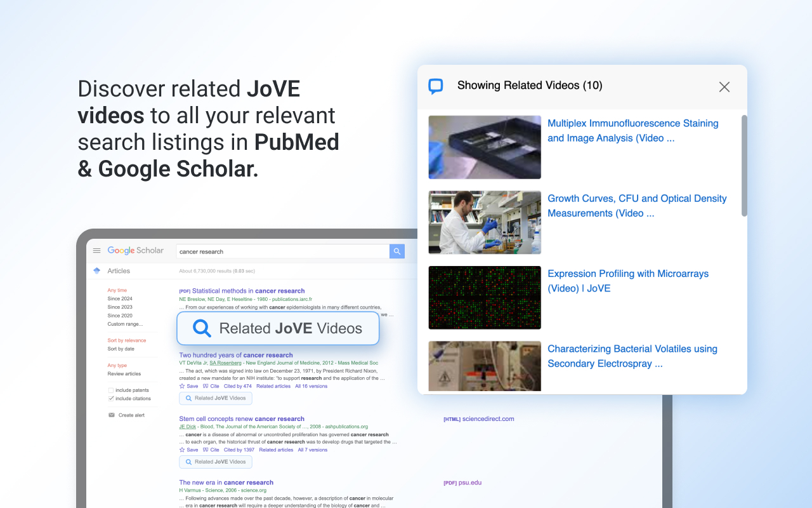Click Related JoVE Videos button under Stem cell concepts result

click(216, 462)
